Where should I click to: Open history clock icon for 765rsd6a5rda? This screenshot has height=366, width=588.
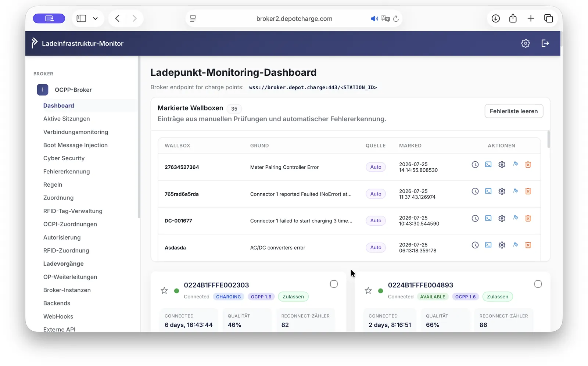(475, 191)
